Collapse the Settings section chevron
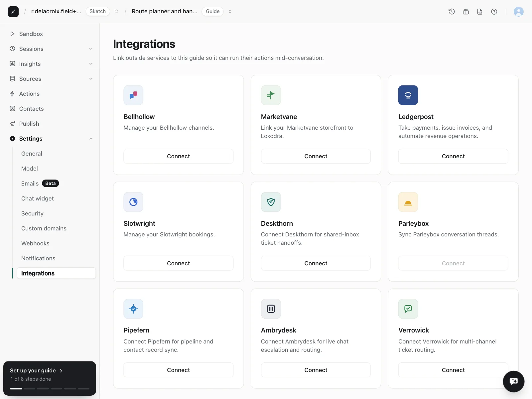This screenshot has width=532, height=399. point(91,139)
